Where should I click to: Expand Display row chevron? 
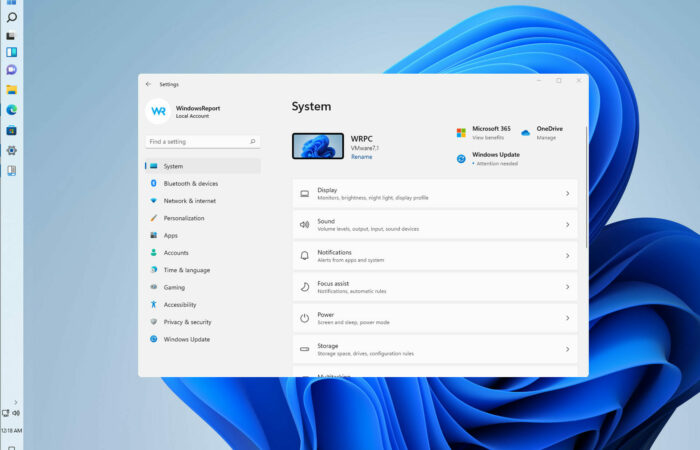click(567, 194)
